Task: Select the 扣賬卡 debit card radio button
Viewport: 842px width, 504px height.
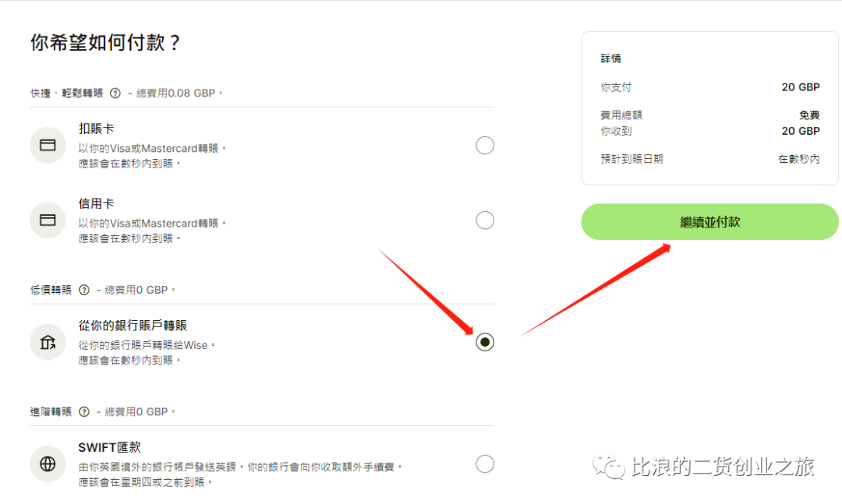Action: coord(484,145)
